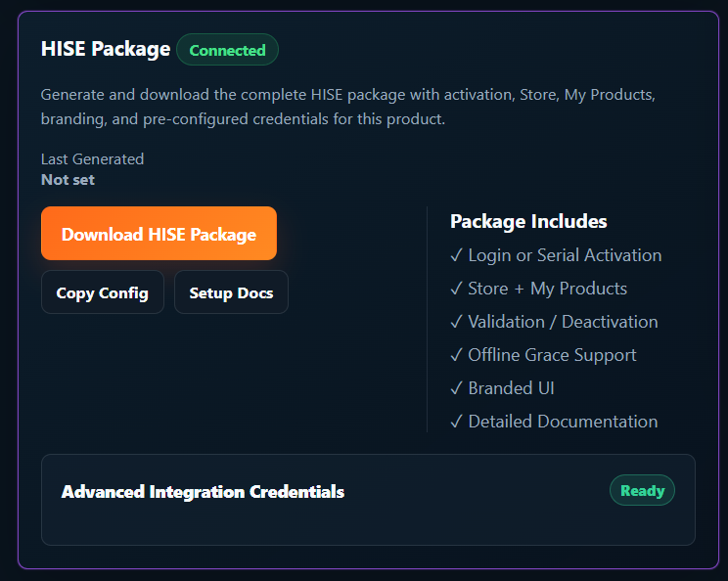Click the Package Includes heading
728x581 pixels.
pos(528,221)
